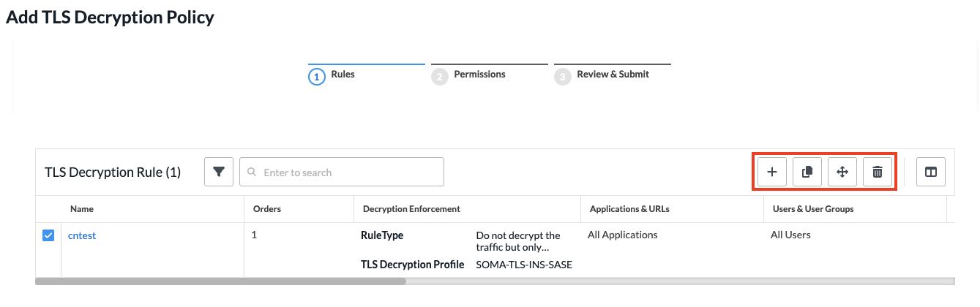Click the order value 1 cell
The image size is (980, 307).
point(254,235)
